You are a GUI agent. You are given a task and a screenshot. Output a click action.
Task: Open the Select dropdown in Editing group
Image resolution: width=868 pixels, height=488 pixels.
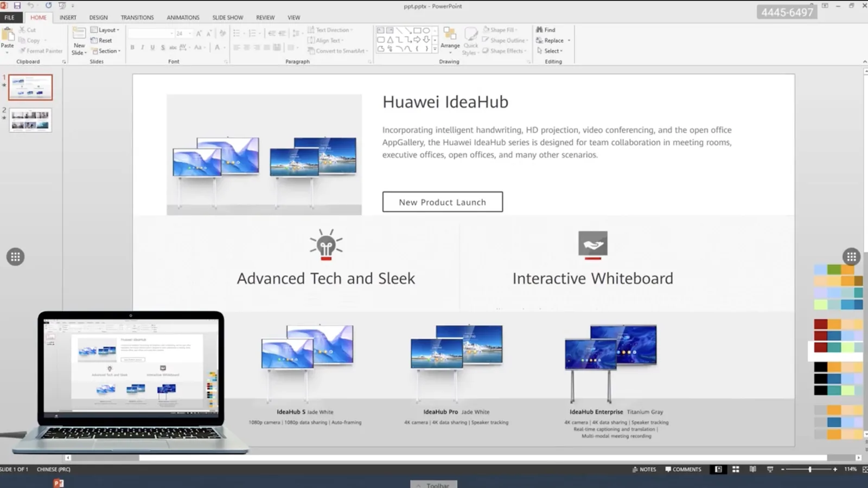point(550,50)
